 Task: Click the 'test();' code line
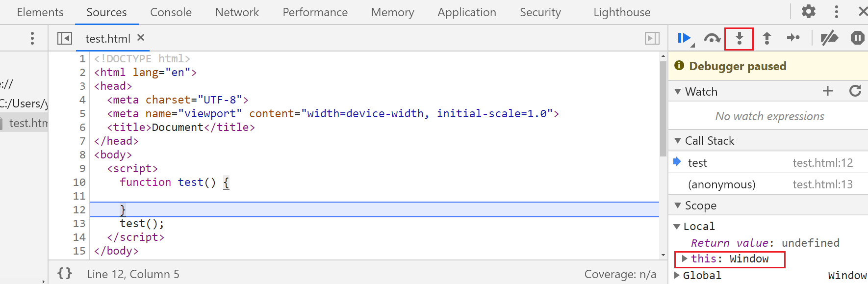coord(142,223)
